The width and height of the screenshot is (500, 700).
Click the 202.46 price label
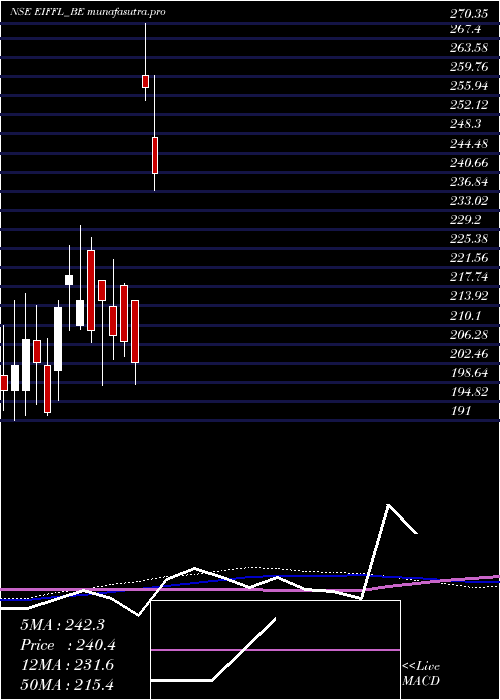(x=468, y=354)
